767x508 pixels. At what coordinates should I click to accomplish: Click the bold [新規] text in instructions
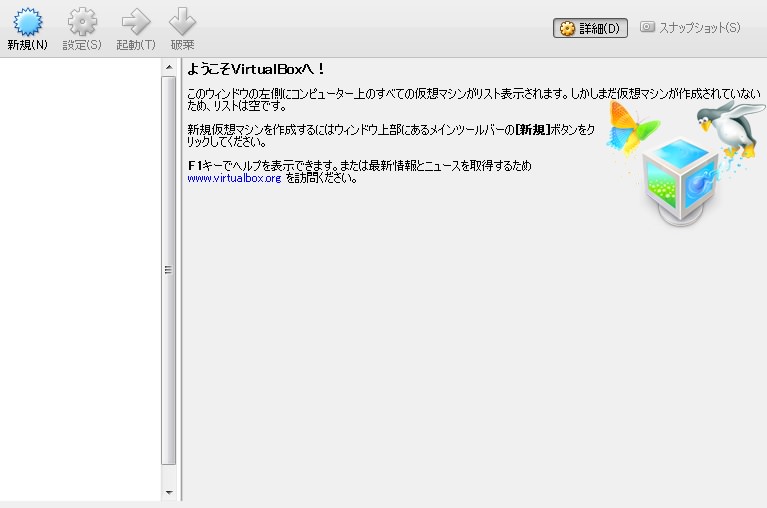[533, 130]
